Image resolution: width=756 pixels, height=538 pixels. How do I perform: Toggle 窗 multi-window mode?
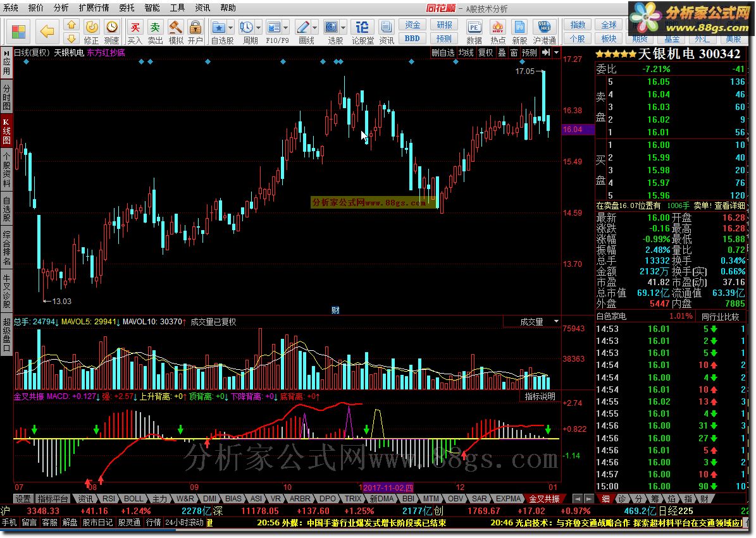tap(514, 52)
